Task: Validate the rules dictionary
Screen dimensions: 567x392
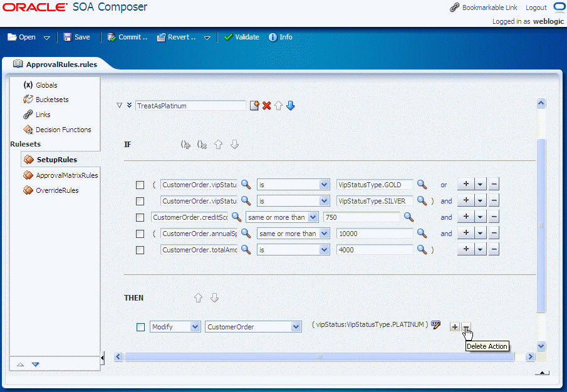Action: click(x=242, y=37)
